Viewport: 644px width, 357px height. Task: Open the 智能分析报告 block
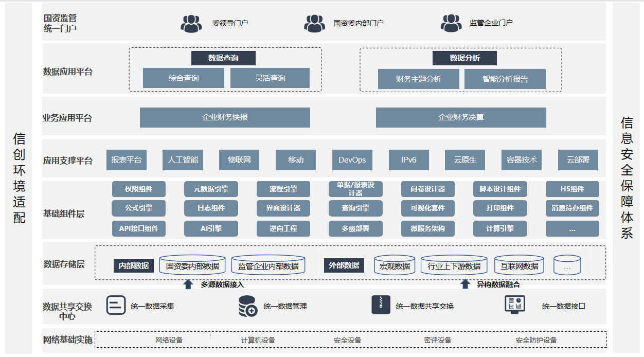[x=505, y=79]
